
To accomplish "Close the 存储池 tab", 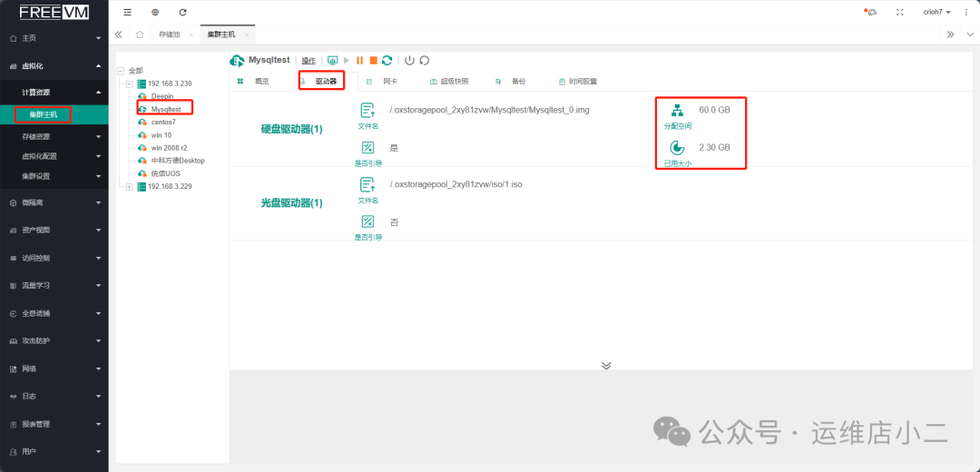I will click(191, 35).
